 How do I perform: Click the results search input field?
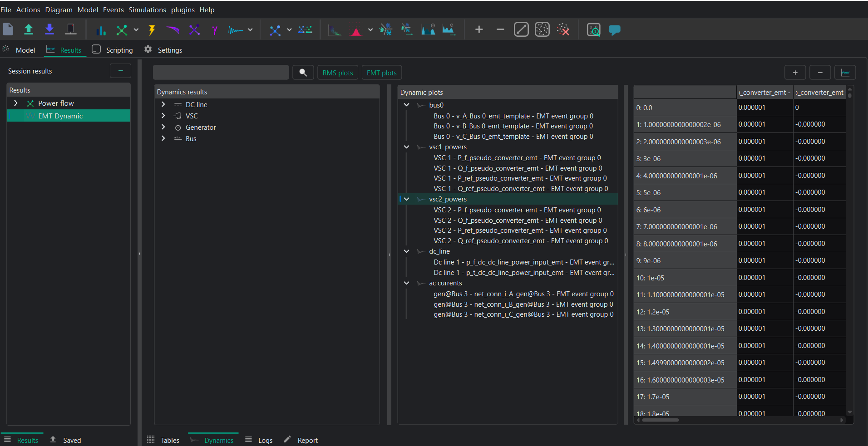pos(221,73)
